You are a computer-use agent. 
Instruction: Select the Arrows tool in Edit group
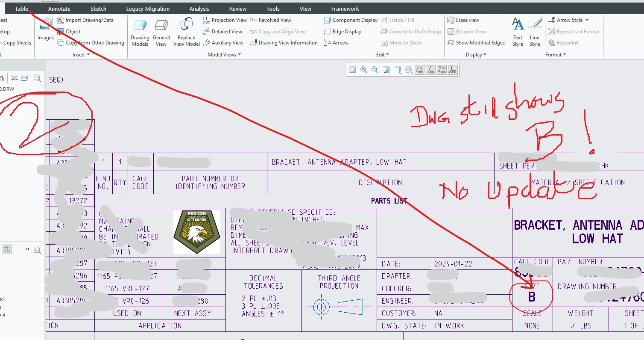(337, 43)
